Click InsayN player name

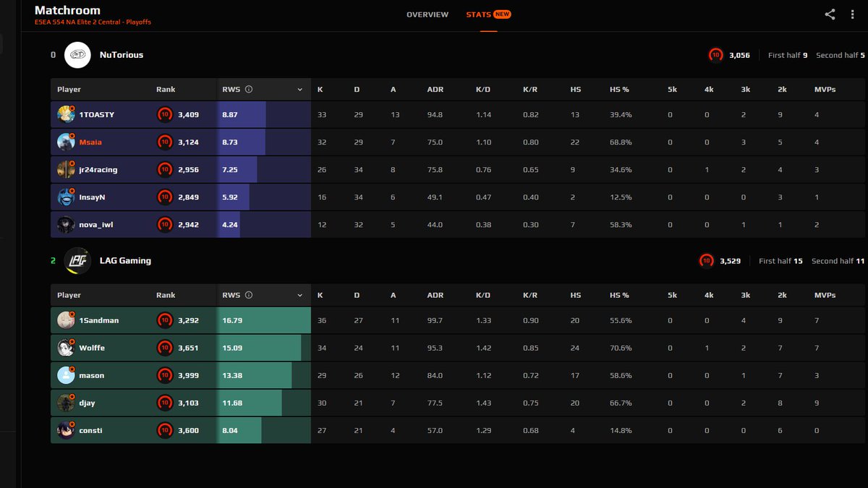[x=92, y=197]
